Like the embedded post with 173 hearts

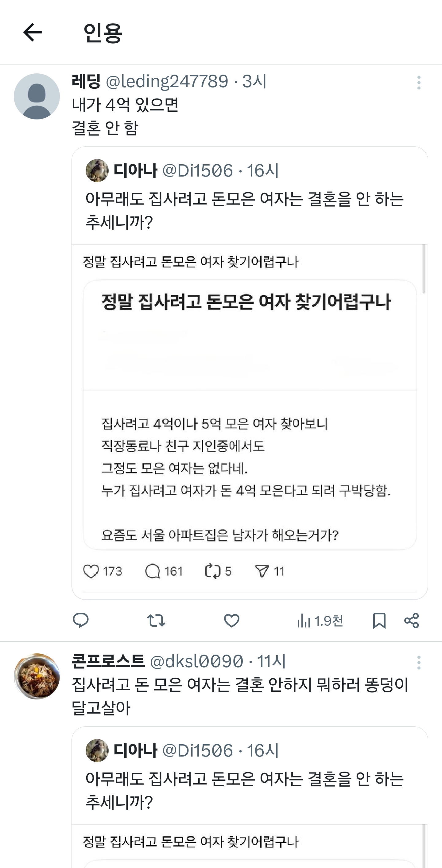[91, 571]
